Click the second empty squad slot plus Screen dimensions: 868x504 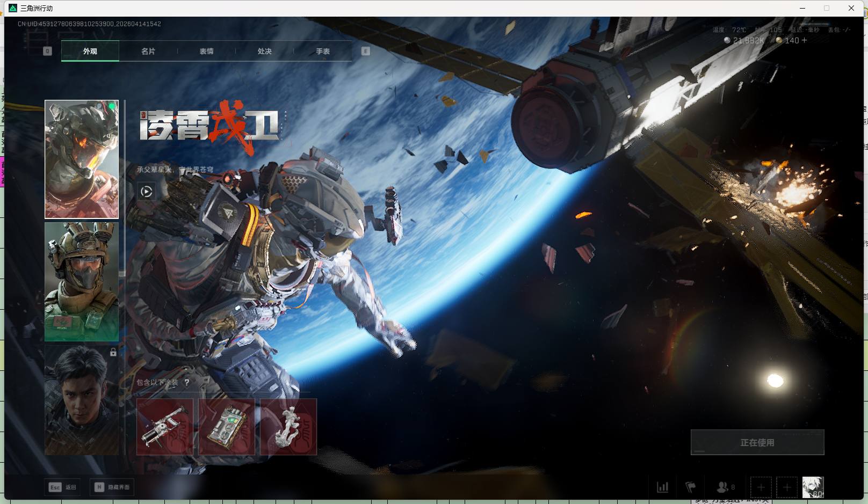pyautogui.click(x=787, y=487)
